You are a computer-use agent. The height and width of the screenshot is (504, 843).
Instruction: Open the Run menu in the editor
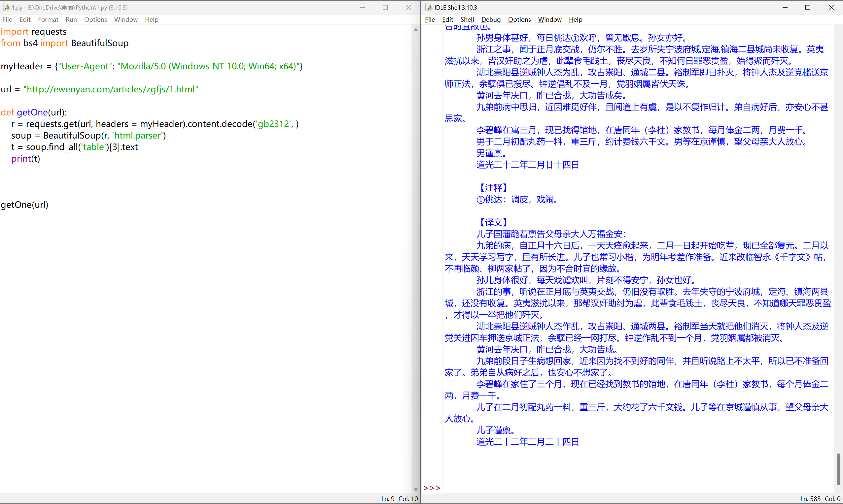pyautogui.click(x=71, y=19)
